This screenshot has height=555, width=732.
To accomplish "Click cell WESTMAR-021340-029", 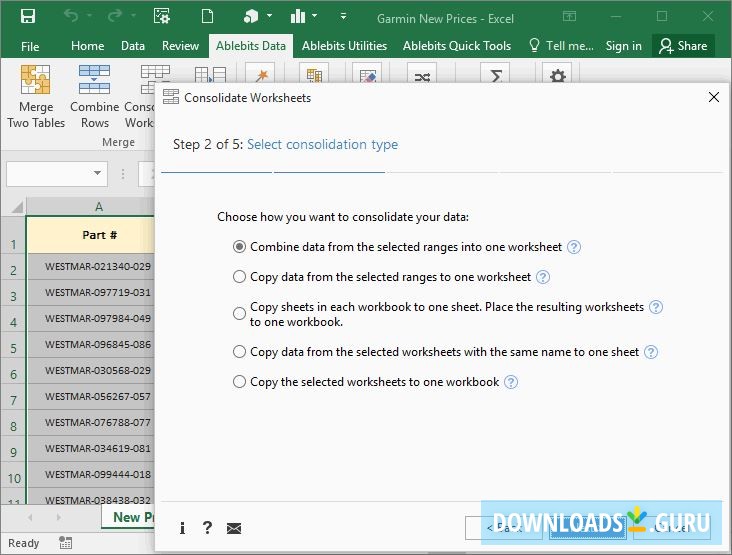I will (91, 267).
